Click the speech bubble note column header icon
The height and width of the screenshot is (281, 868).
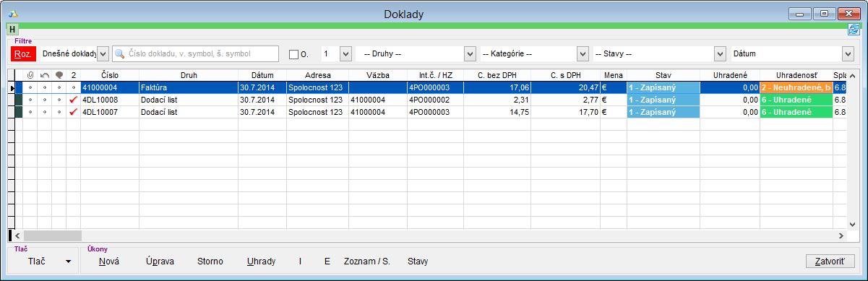[x=59, y=74]
